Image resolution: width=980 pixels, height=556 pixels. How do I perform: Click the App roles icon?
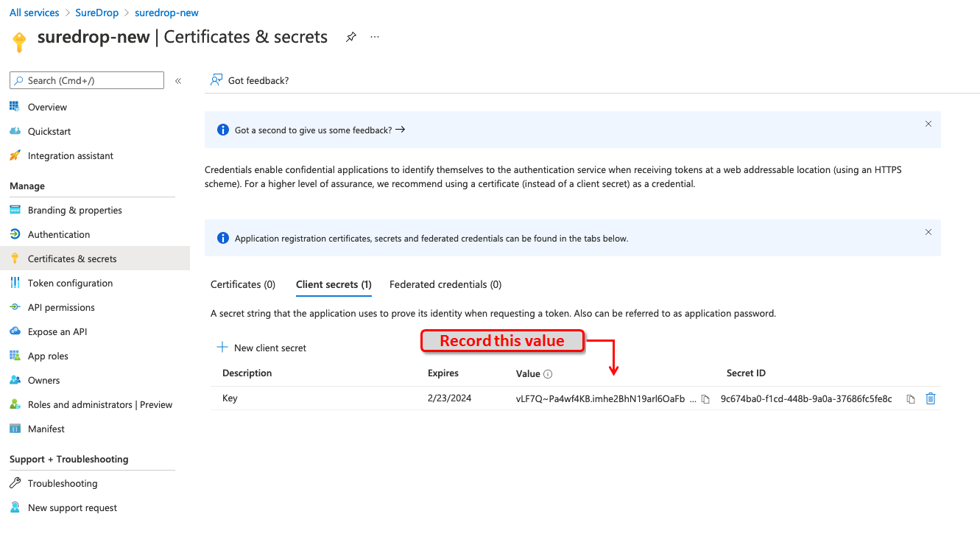(x=15, y=356)
